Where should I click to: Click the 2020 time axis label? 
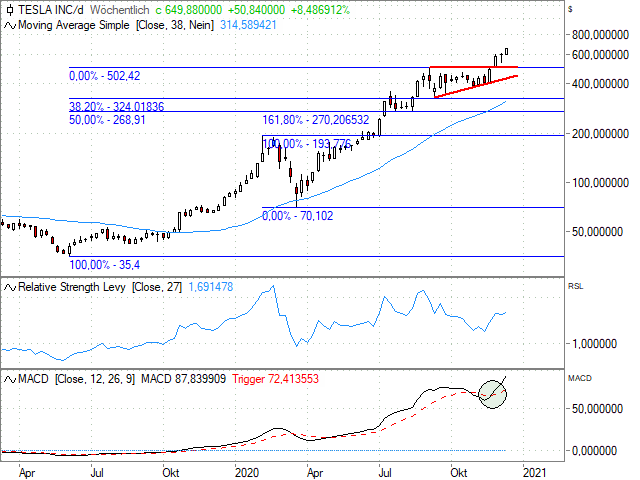point(247,473)
